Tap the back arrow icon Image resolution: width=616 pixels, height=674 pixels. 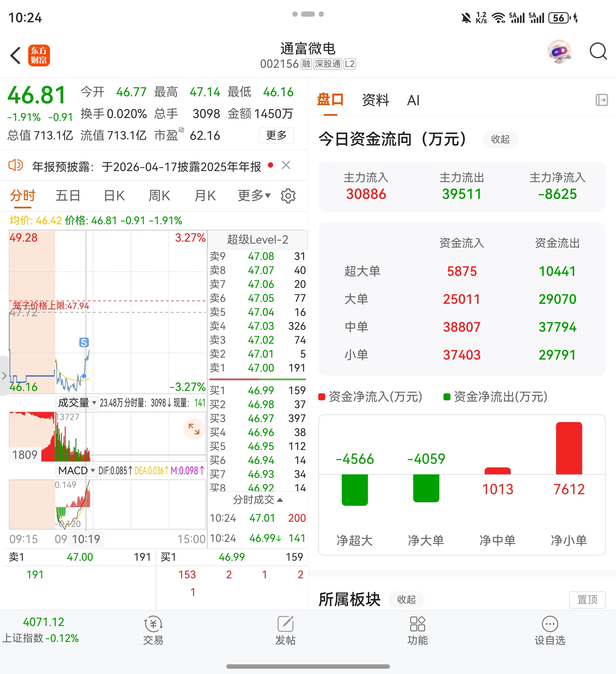tap(15, 56)
